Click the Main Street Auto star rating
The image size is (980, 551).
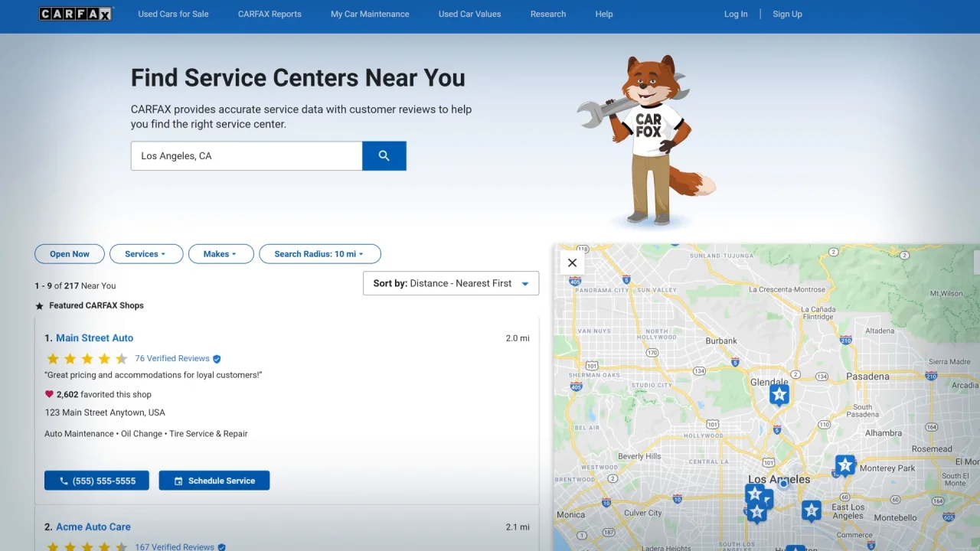(87, 359)
